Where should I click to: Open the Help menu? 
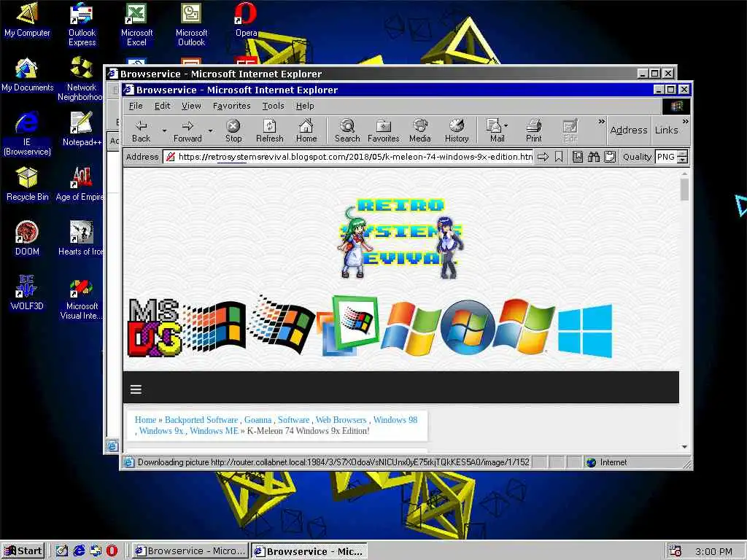pyautogui.click(x=305, y=106)
